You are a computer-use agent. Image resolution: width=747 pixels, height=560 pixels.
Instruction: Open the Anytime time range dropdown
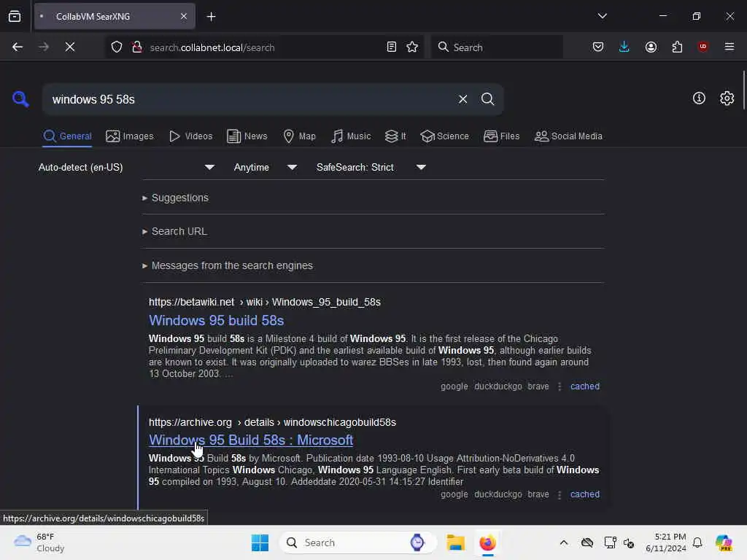point(266,167)
